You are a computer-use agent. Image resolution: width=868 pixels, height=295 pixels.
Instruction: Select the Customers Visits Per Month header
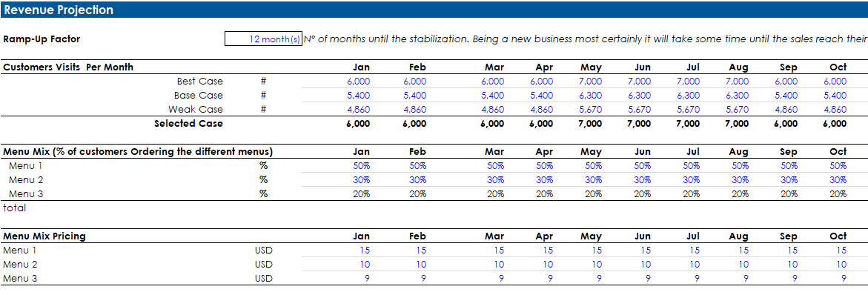click(x=68, y=67)
